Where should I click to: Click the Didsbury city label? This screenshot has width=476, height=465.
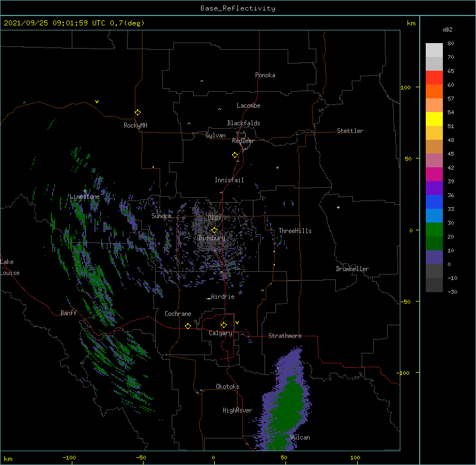[x=211, y=238]
